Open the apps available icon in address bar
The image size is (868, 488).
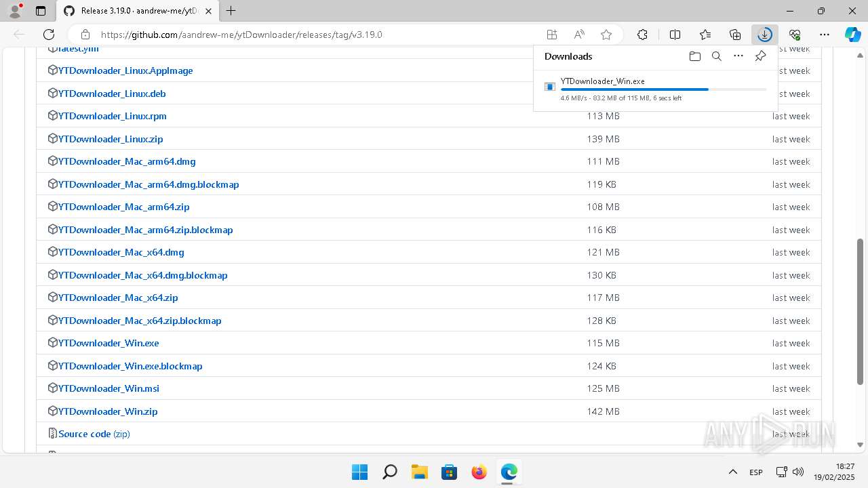[552, 35]
